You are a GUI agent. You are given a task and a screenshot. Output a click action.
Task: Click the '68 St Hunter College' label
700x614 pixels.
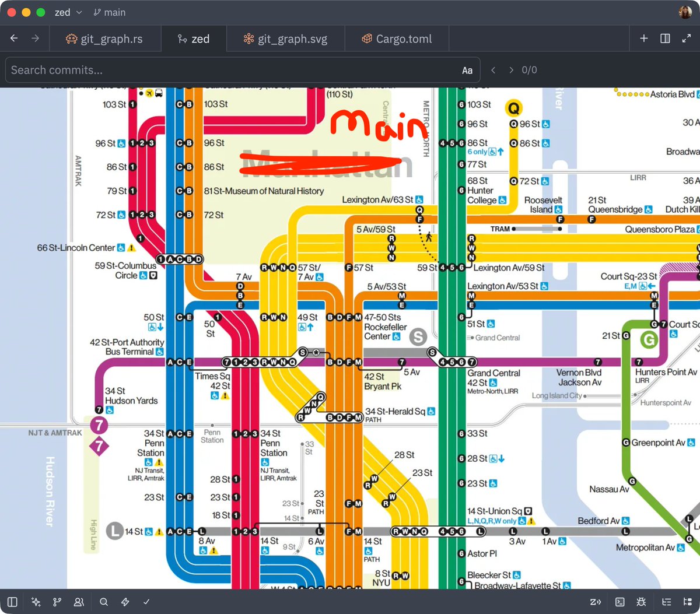[482, 191]
